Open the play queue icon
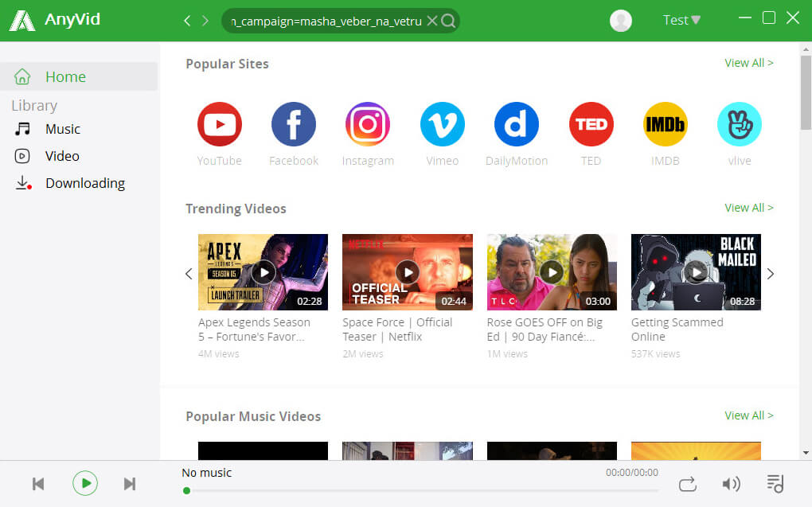Screen dimensions: 812x507 tap(775, 483)
